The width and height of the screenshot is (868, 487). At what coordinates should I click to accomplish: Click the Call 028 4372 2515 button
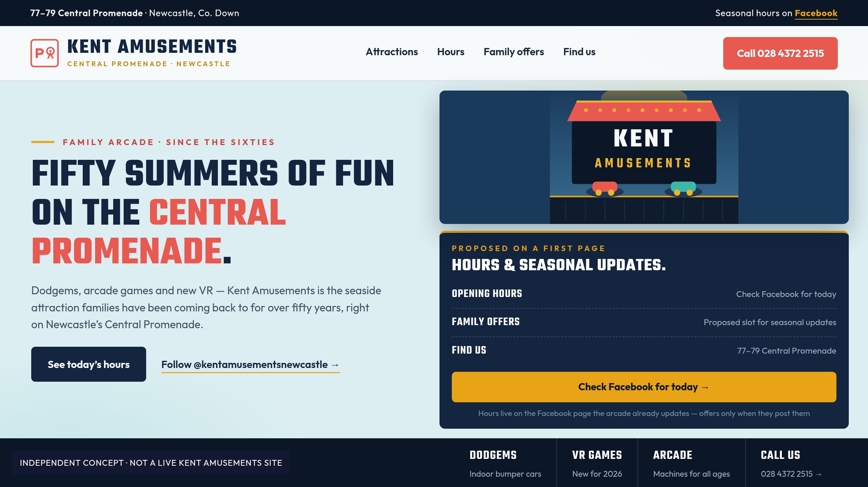point(780,53)
